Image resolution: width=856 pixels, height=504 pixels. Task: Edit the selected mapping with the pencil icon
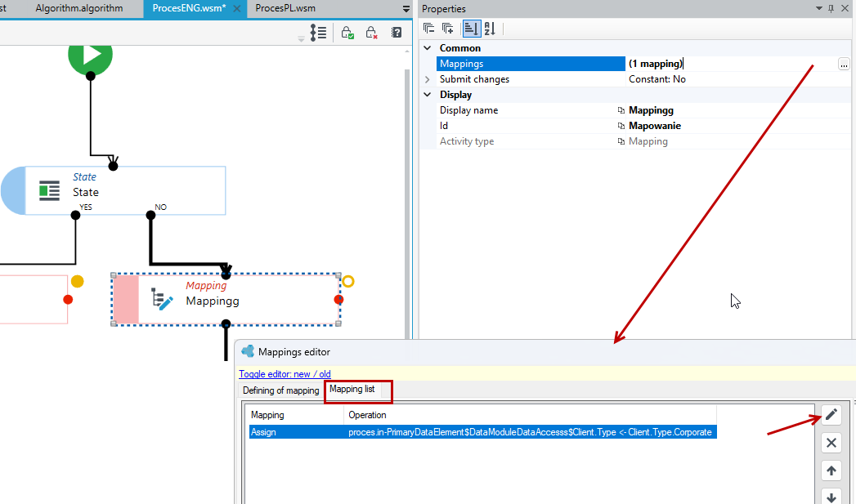click(831, 415)
